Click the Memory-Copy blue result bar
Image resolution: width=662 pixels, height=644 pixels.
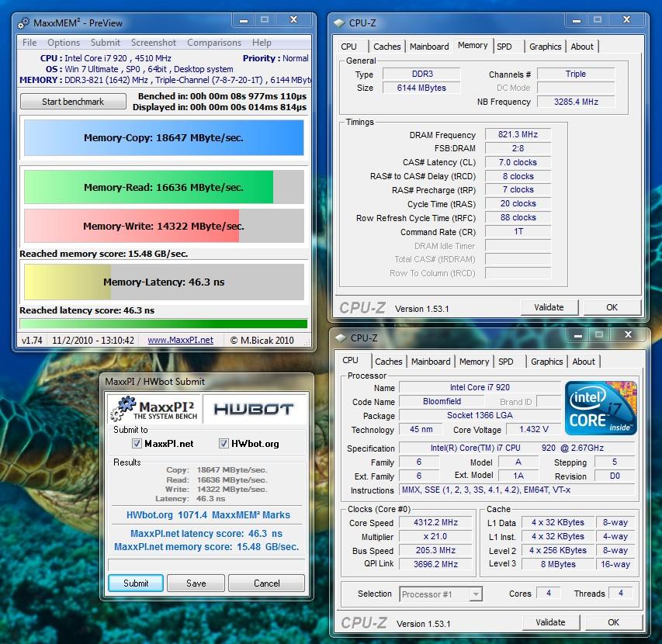pos(164,138)
